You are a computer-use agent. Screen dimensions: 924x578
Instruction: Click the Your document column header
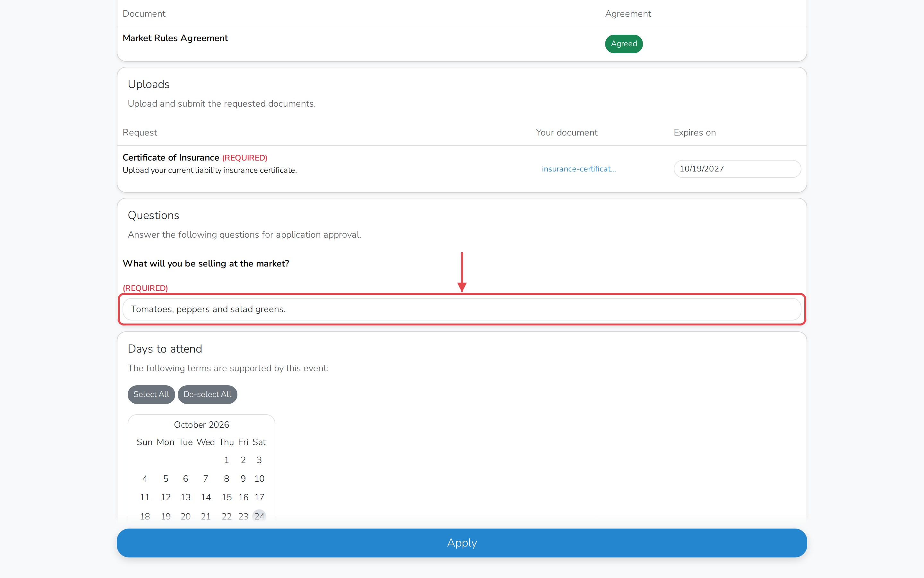[567, 132]
